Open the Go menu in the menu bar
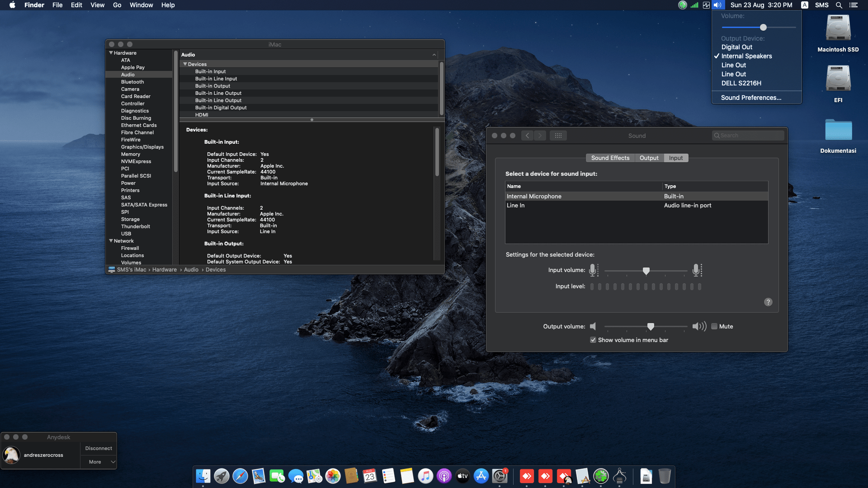This screenshot has width=868, height=488. tap(117, 5)
